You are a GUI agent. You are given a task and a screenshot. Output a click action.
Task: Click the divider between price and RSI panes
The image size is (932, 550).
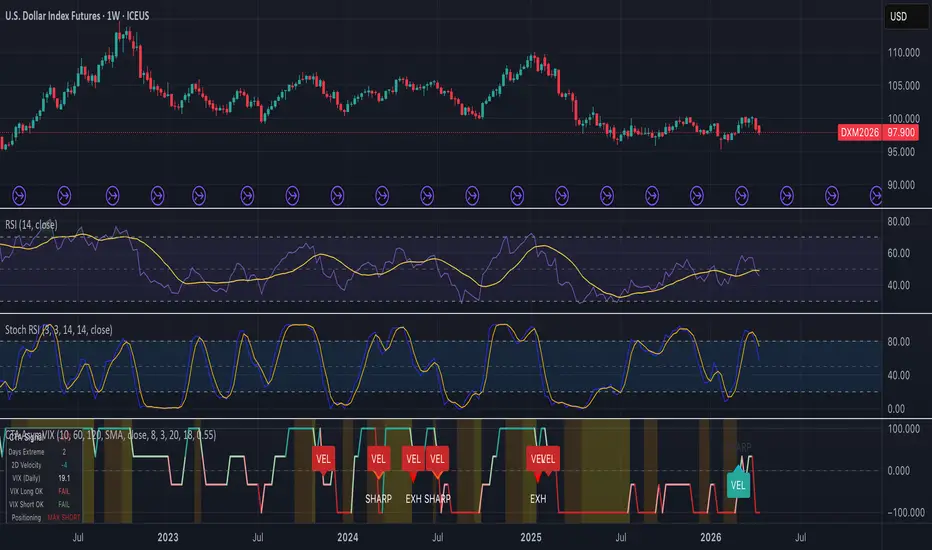[x=466, y=208]
